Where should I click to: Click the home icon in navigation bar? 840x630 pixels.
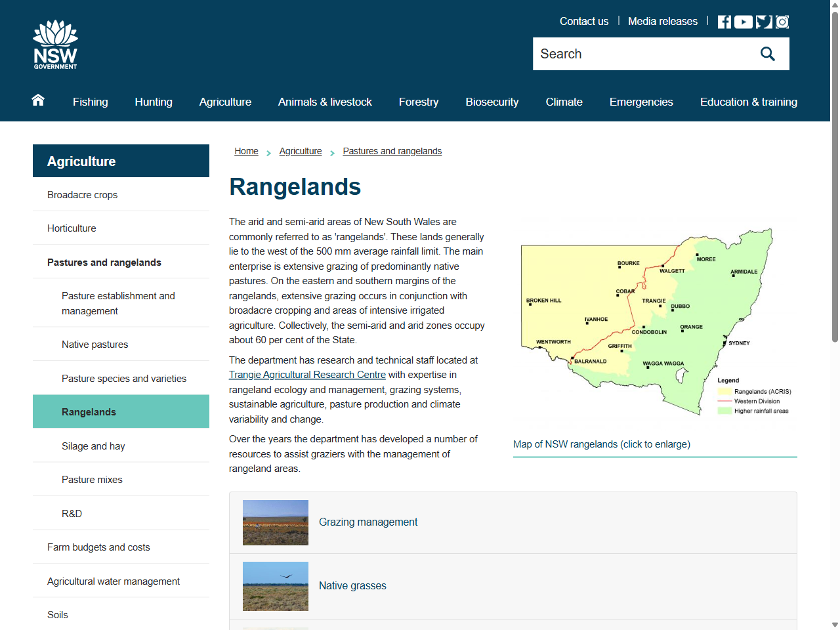click(37, 100)
